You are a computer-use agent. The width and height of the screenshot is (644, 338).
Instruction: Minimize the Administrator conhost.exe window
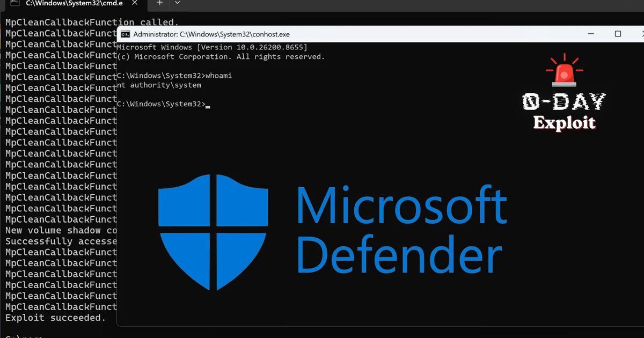point(591,34)
